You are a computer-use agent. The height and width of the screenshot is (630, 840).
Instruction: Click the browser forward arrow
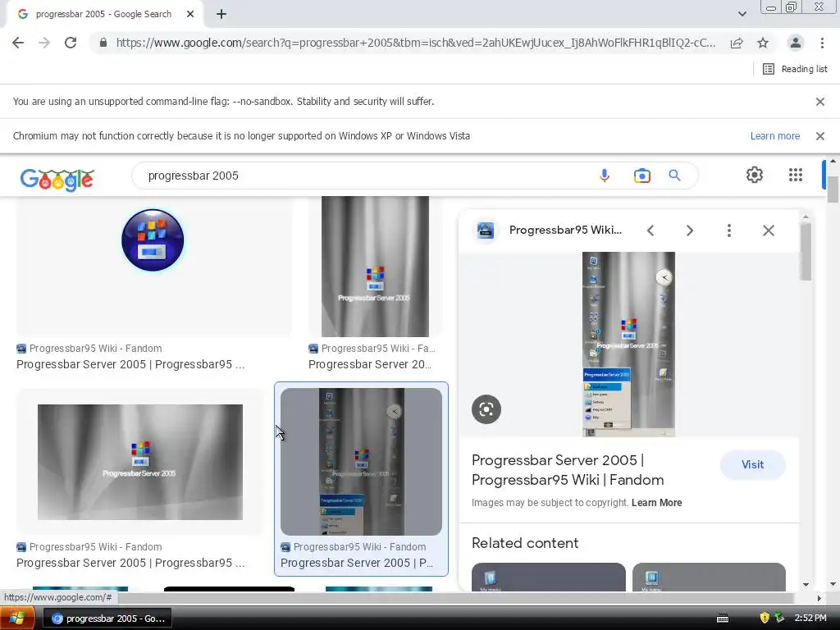(44, 43)
